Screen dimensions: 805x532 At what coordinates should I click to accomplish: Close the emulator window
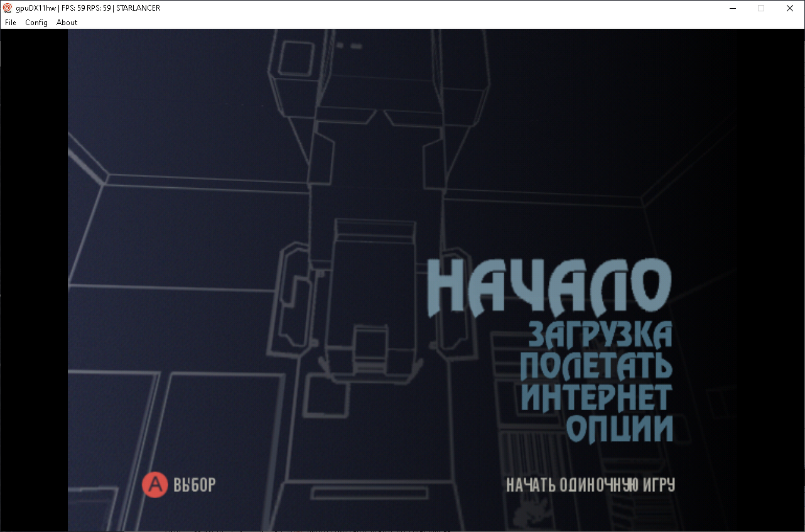click(790, 8)
